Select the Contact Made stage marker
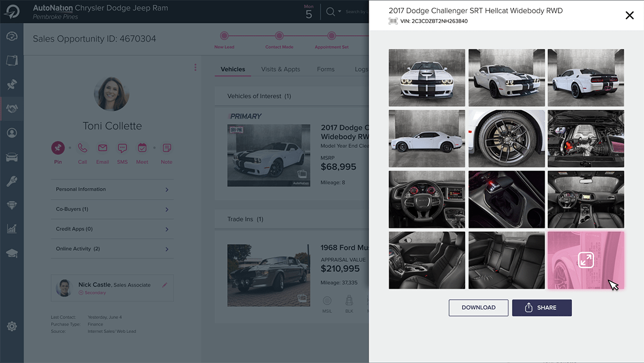644x363 pixels. tap(279, 36)
